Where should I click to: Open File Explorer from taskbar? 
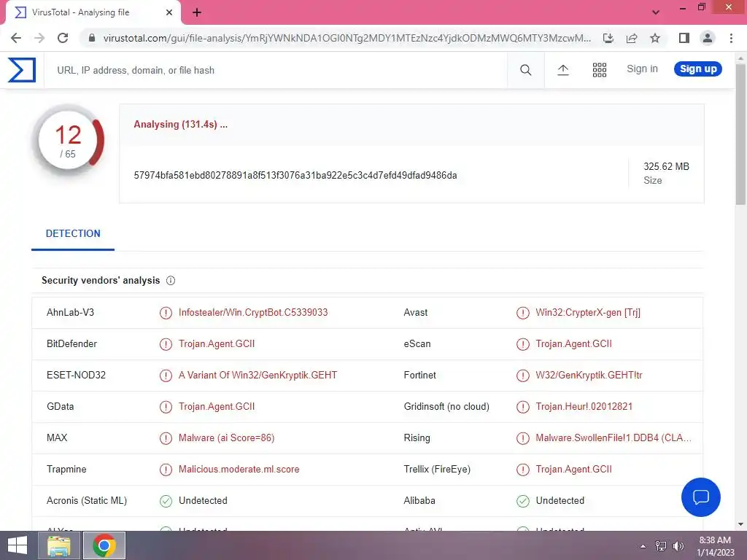pyautogui.click(x=59, y=545)
